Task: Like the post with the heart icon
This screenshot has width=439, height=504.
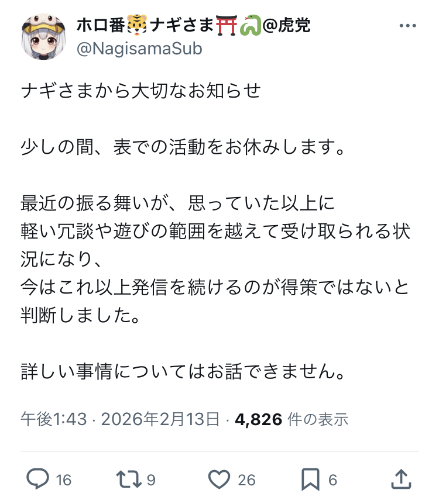Action: click(220, 479)
